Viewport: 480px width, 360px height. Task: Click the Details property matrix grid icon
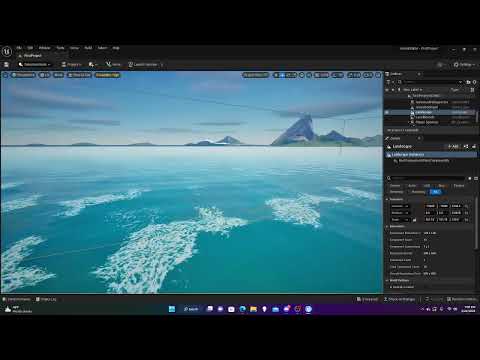tap(470, 179)
